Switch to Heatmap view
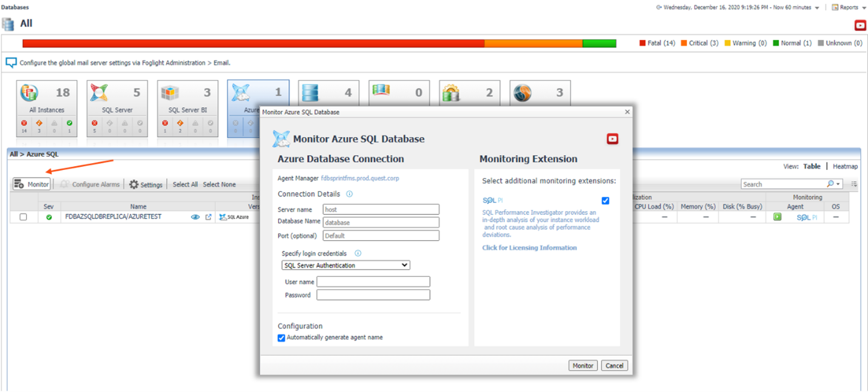The image size is (868, 392). (845, 166)
